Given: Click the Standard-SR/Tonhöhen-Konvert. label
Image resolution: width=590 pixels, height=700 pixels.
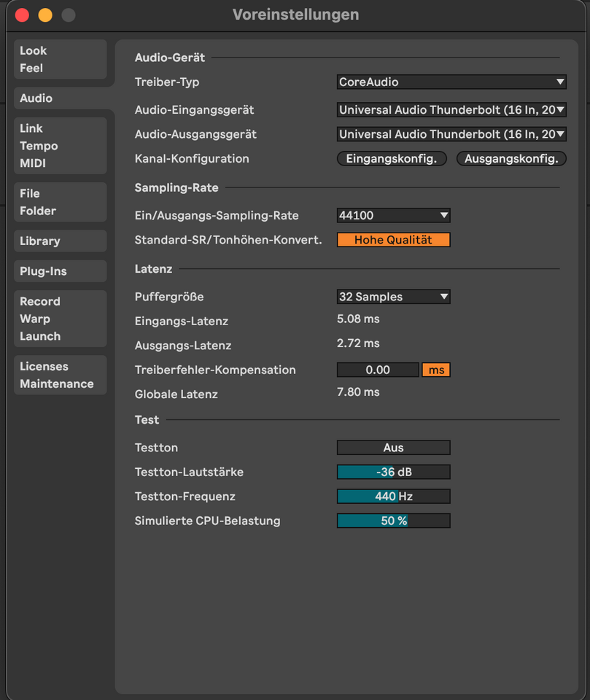Looking at the screenshot, I should click(228, 240).
